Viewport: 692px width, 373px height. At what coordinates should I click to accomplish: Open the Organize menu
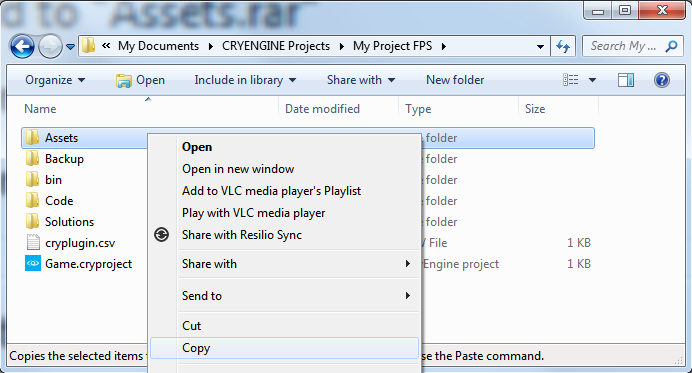point(55,80)
